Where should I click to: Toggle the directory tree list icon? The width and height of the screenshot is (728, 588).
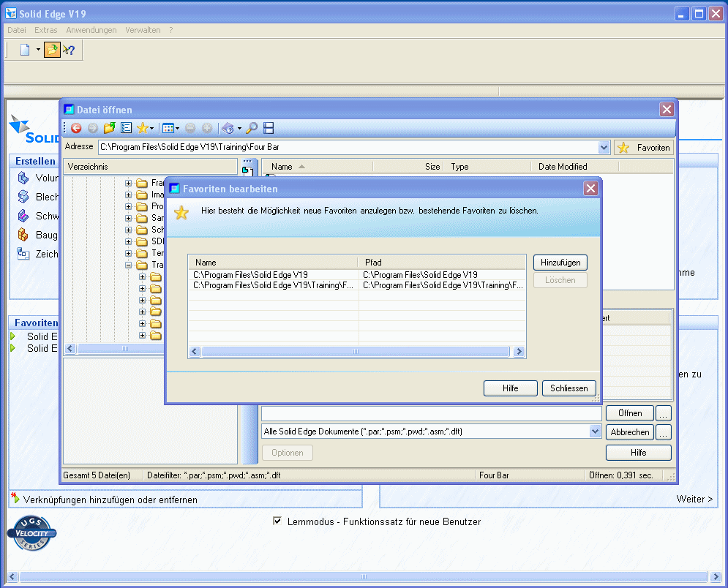(126, 128)
